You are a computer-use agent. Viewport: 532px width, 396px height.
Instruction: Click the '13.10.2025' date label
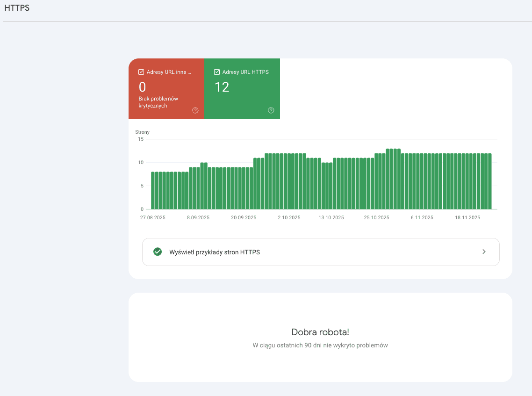point(331,217)
